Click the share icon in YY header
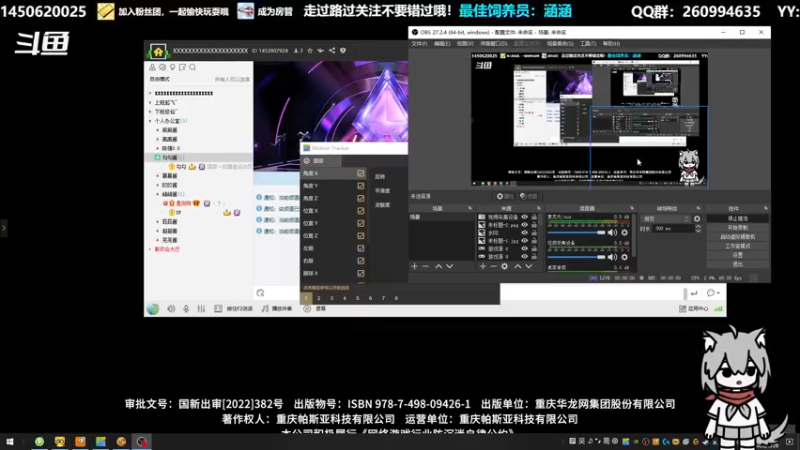Image resolution: width=800 pixels, height=450 pixels. point(332,51)
